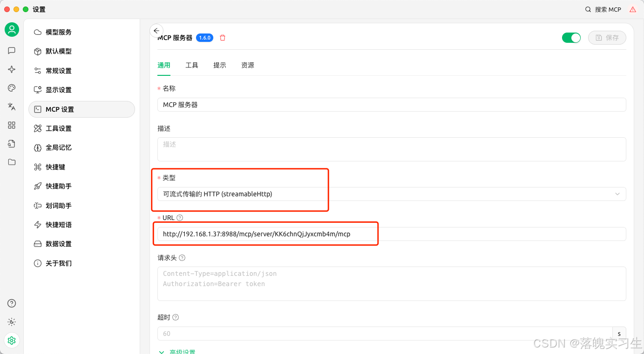The width and height of the screenshot is (644, 354).
Task: Open the chat assistant icon in sidebar
Action: click(12, 50)
